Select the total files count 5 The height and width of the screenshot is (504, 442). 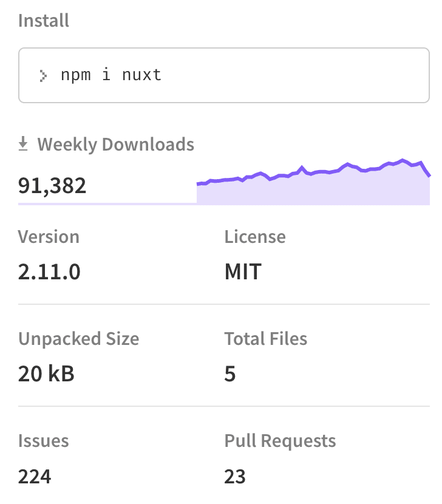pyautogui.click(x=230, y=373)
